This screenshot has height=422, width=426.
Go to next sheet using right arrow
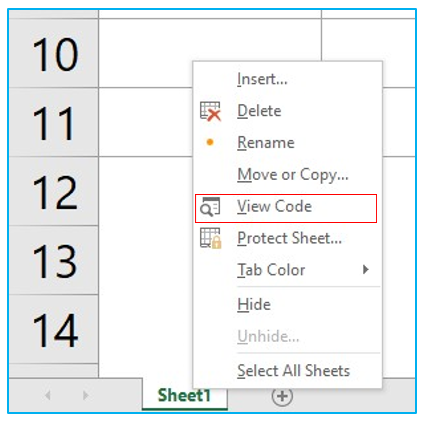click(85, 396)
